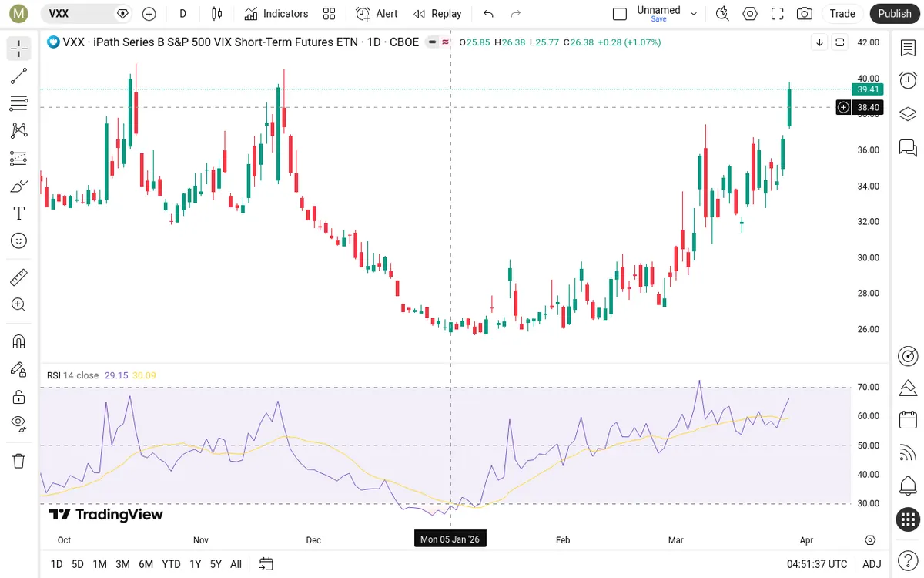Enter fullscreen mode
Viewport: 924px width, 578px height.
778,13
